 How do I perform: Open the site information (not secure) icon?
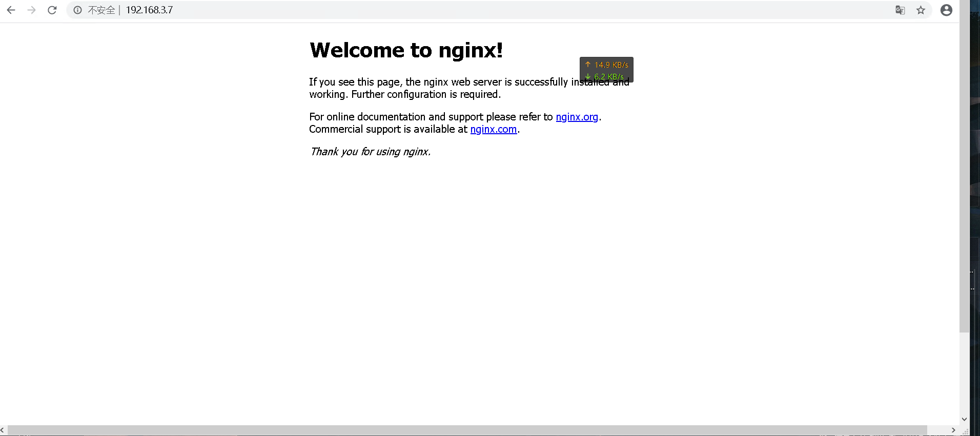click(x=77, y=10)
